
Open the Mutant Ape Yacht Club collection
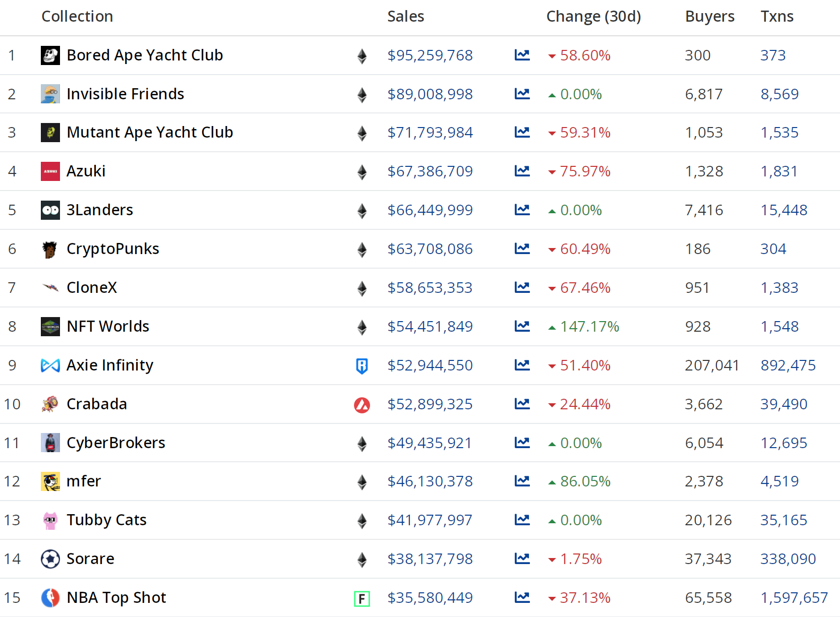point(150,132)
